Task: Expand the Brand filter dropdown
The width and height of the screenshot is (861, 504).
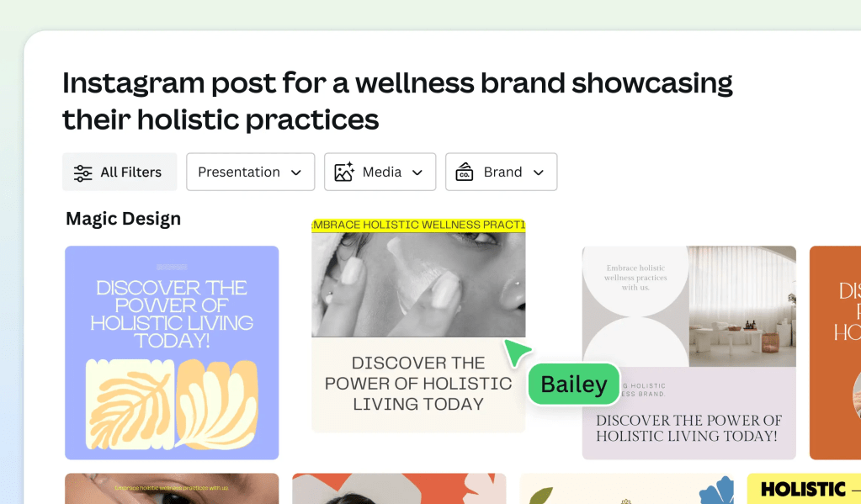Action: (501, 172)
